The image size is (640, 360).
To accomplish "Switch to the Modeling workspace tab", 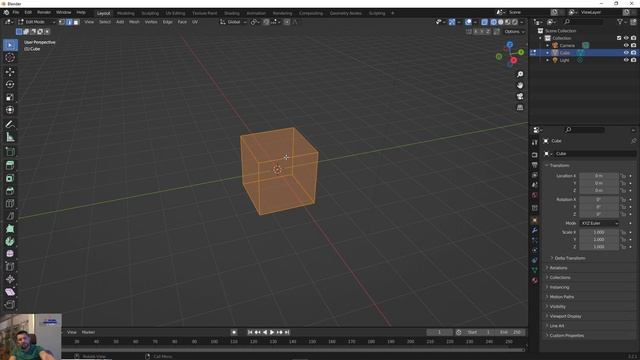I will pyautogui.click(x=125, y=13).
